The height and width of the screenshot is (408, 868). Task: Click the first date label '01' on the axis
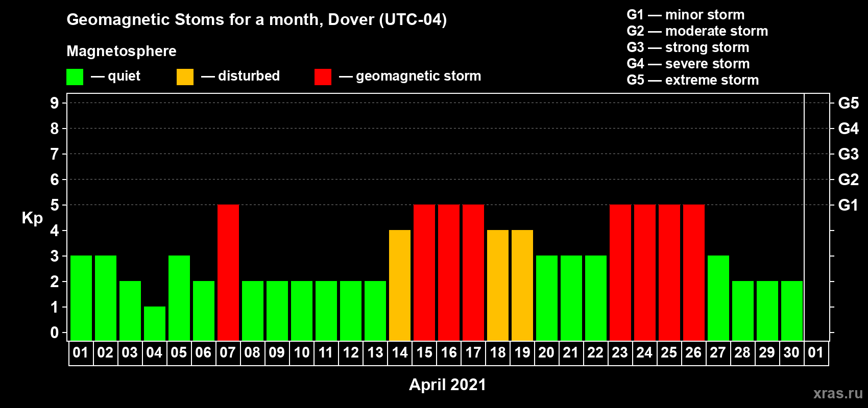coord(81,353)
